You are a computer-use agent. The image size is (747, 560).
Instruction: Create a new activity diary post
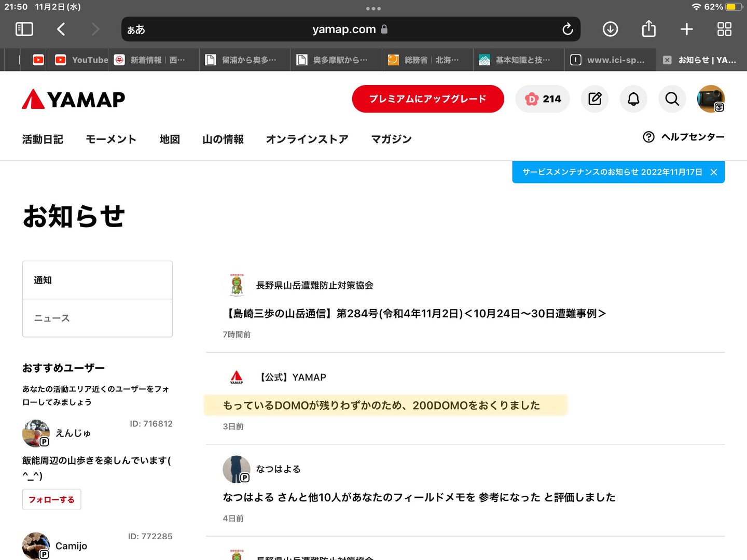coord(594,99)
